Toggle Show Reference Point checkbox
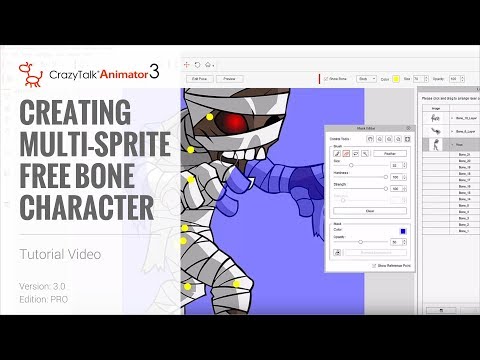 pyautogui.click(x=374, y=266)
